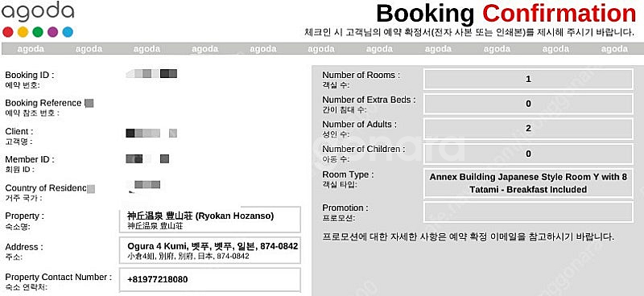Click the agoda logo
This screenshot has width=644, height=296.
point(37,19)
